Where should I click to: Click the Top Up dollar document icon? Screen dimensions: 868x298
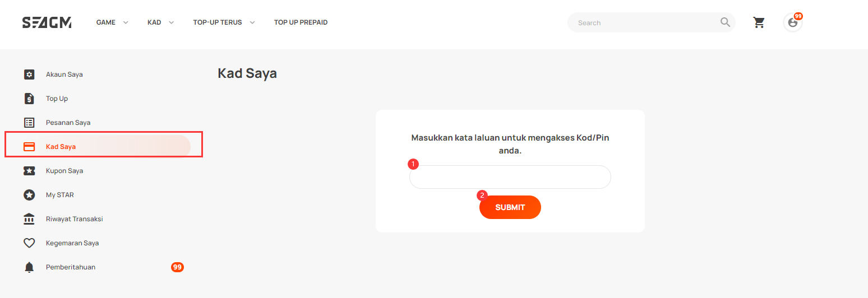pyautogui.click(x=29, y=99)
